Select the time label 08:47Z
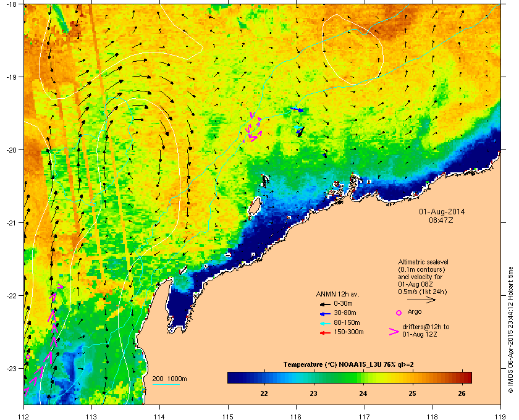Screen dimensions: 519x420 [441, 220]
